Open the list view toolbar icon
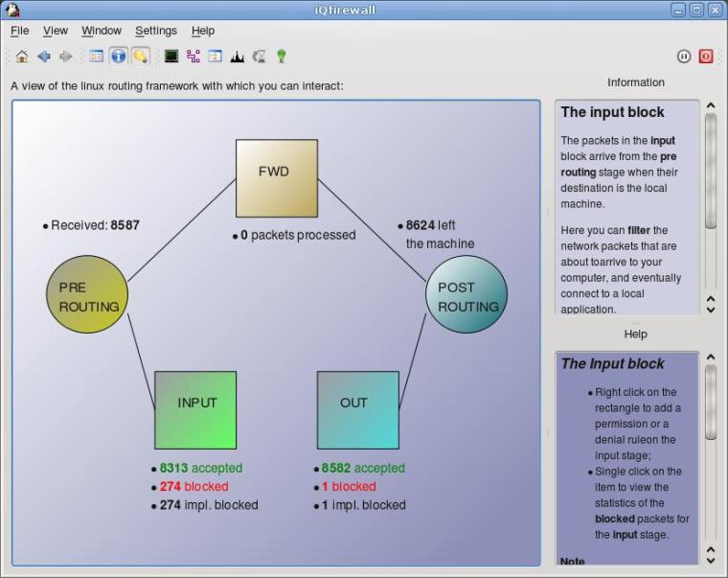The height and width of the screenshot is (578, 728). (x=97, y=57)
